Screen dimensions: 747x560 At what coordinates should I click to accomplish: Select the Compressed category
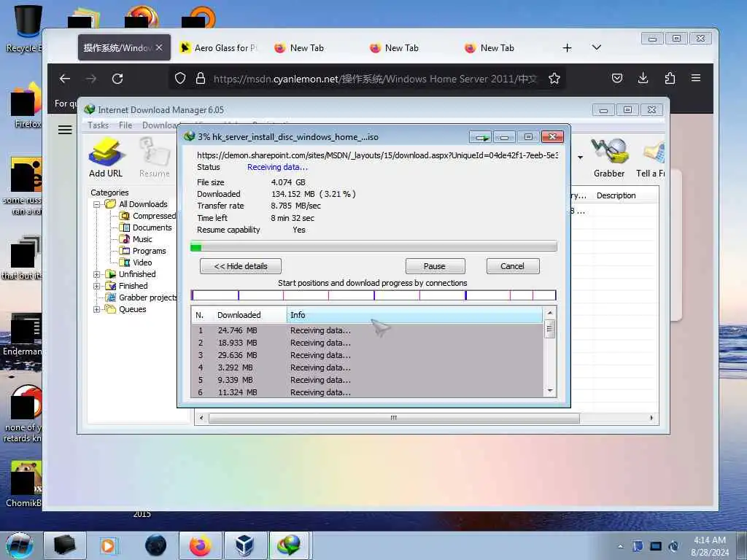coord(154,216)
